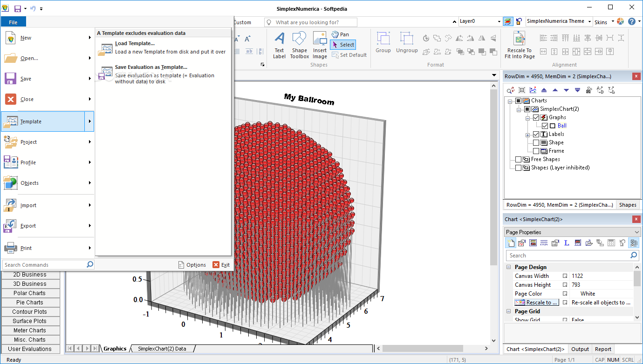Collapse the Graphs tree node
Screen dimensions: 643x364
[x=528, y=118]
